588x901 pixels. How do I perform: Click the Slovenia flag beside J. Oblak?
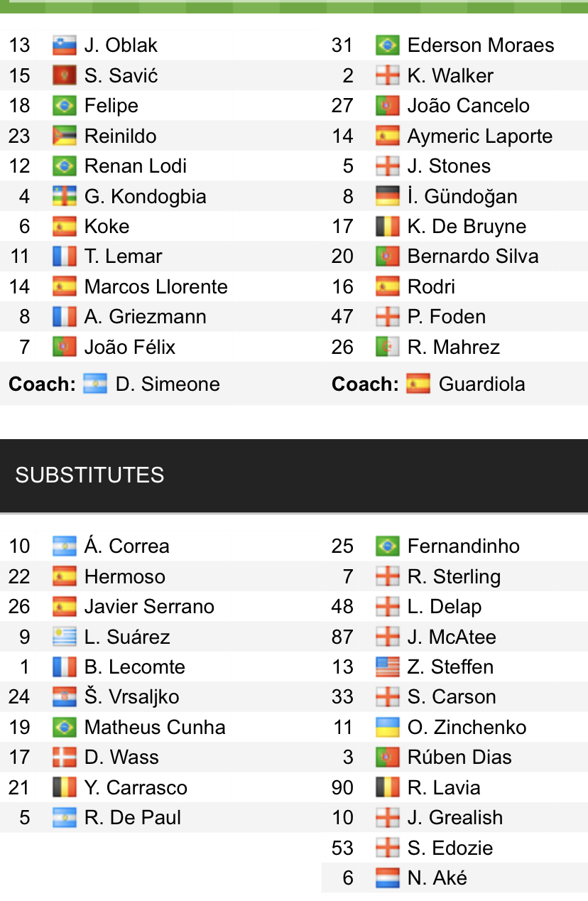64,45
